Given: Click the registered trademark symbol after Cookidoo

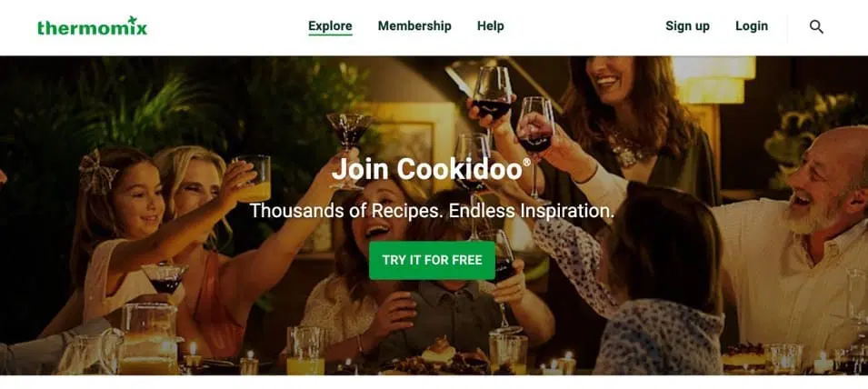Looking at the screenshot, I should [x=526, y=162].
